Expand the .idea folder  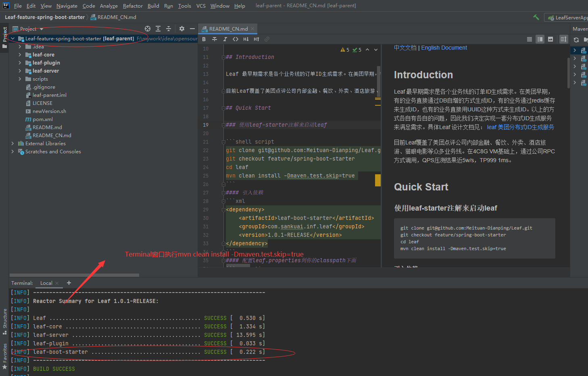[20, 47]
